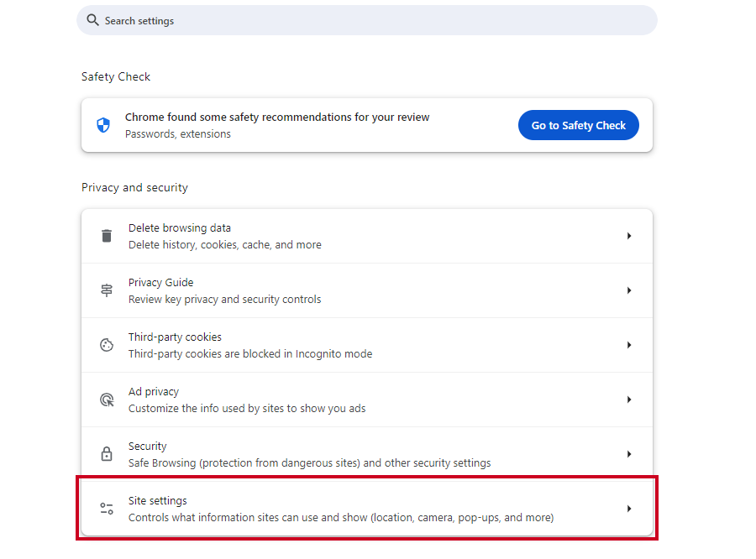
Task: Click 'Chrome found some safety recommendations' text
Action: pos(277,118)
